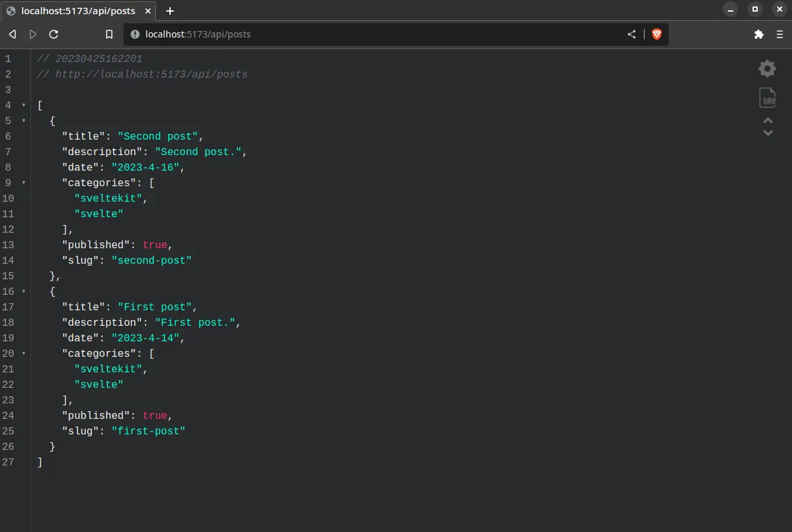Select the "First post." description value
792x532 pixels.
[195, 323]
